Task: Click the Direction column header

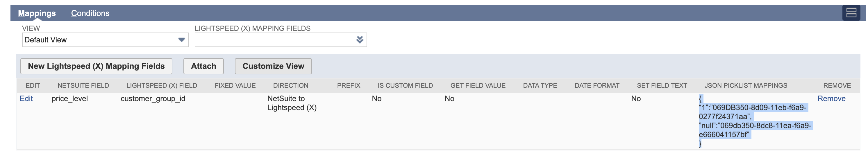Action: [290, 85]
